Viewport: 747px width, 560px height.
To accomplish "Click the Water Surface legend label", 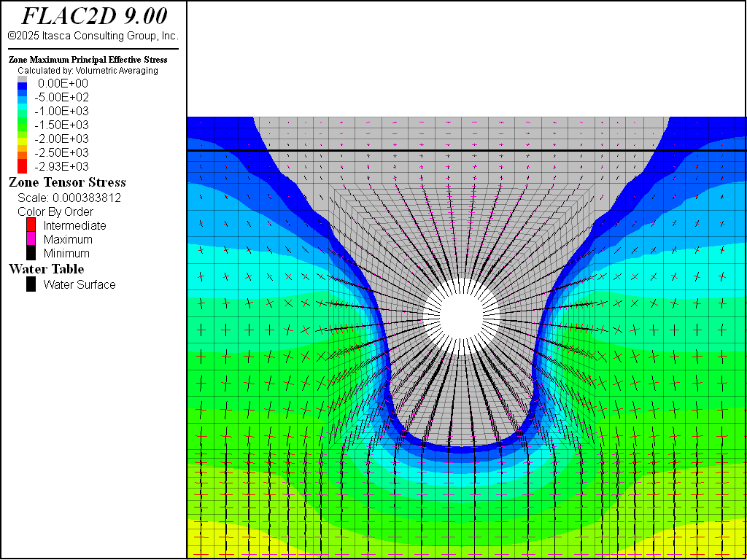I will pyautogui.click(x=80, y=285).
